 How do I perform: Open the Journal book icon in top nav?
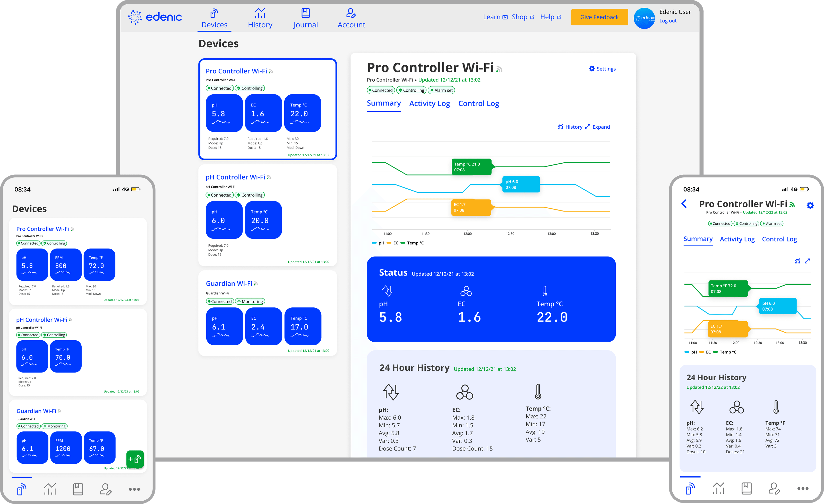point(305,13)
